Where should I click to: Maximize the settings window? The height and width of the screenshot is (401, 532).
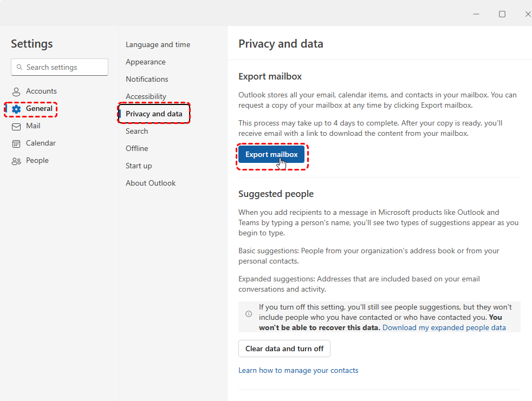(502, 14)
